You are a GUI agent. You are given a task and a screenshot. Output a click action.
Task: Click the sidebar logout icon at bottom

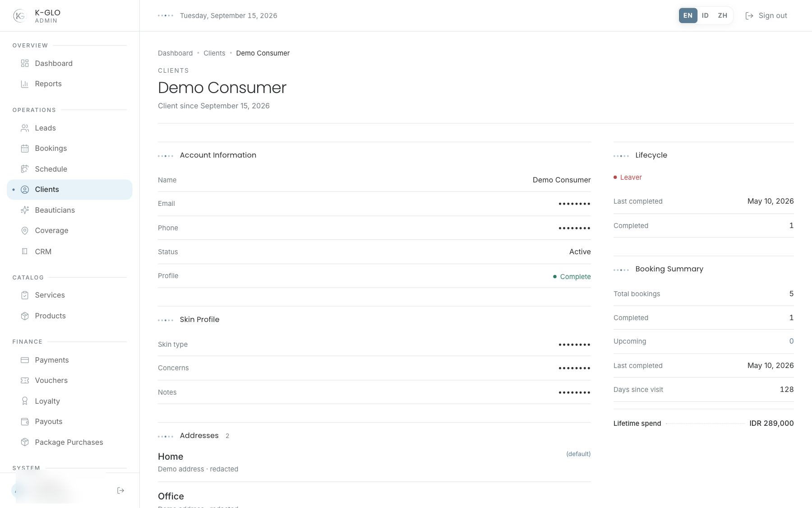120,490
